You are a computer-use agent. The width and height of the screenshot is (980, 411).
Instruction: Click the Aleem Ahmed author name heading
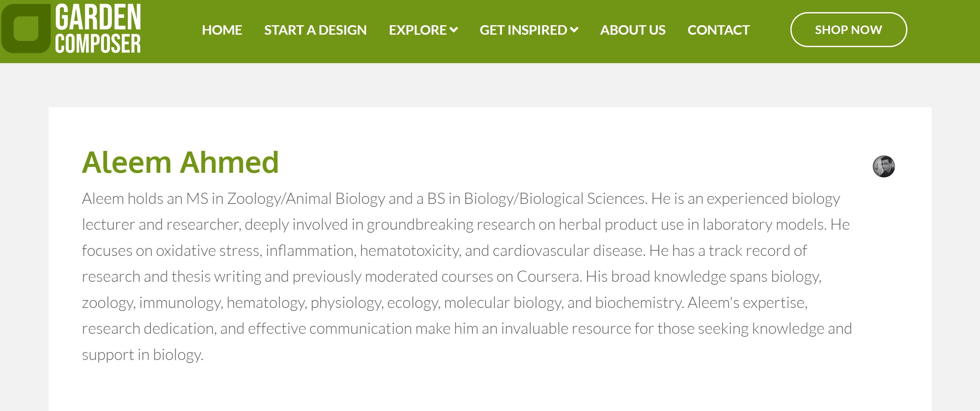pyautogui.click(x=180, y=163)
